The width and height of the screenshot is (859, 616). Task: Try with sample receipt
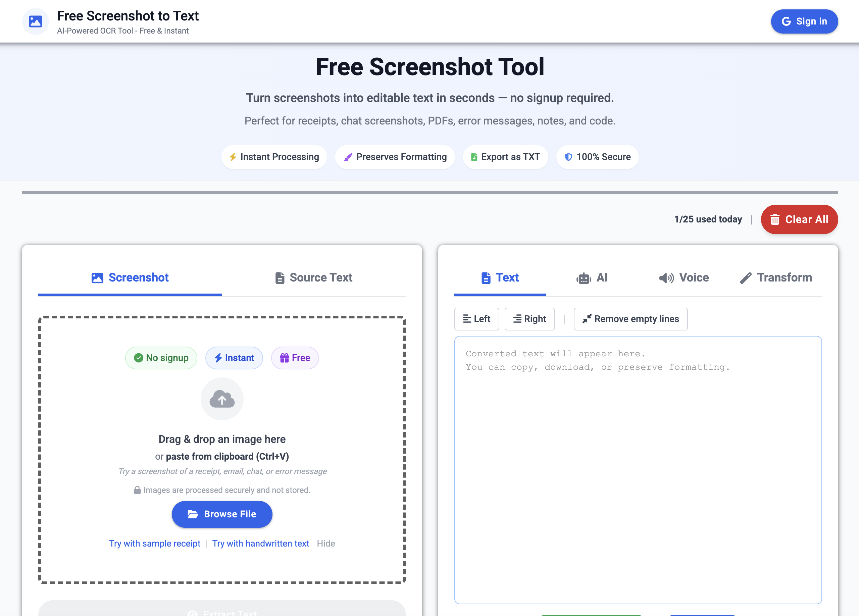(x=155, y=543)
